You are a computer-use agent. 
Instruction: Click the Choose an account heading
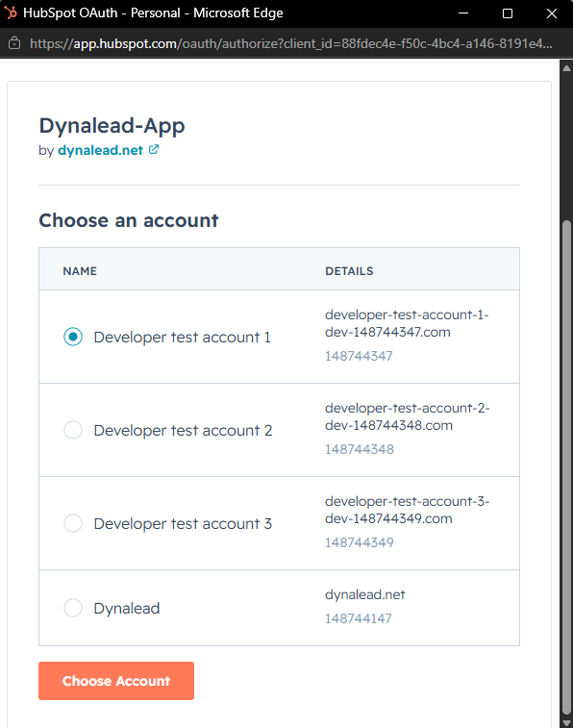[129, 220]
